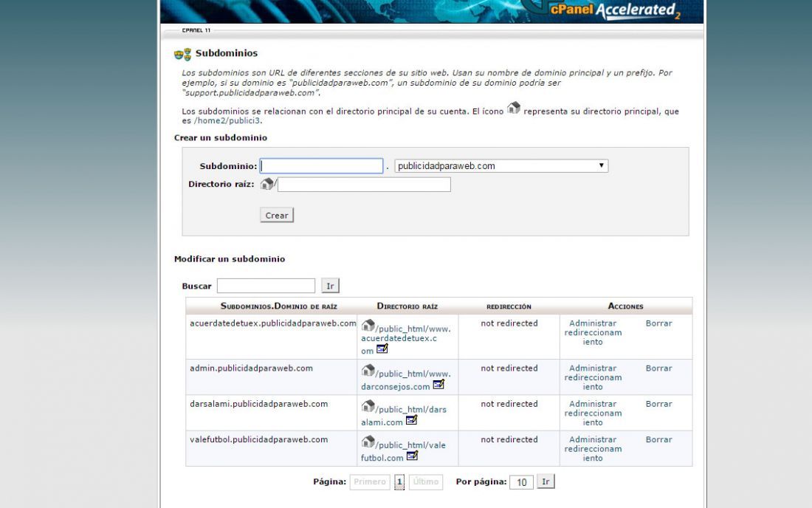Click the darsalami.publicidadparaweb.com cell text
The image size is (812, 508).
coord(258,404)
